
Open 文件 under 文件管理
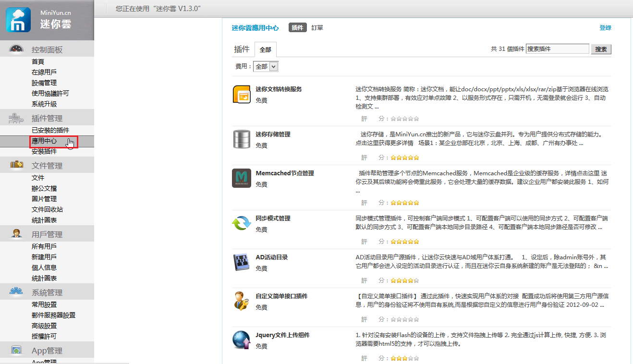pyautogui.click(x=38, y=178)
